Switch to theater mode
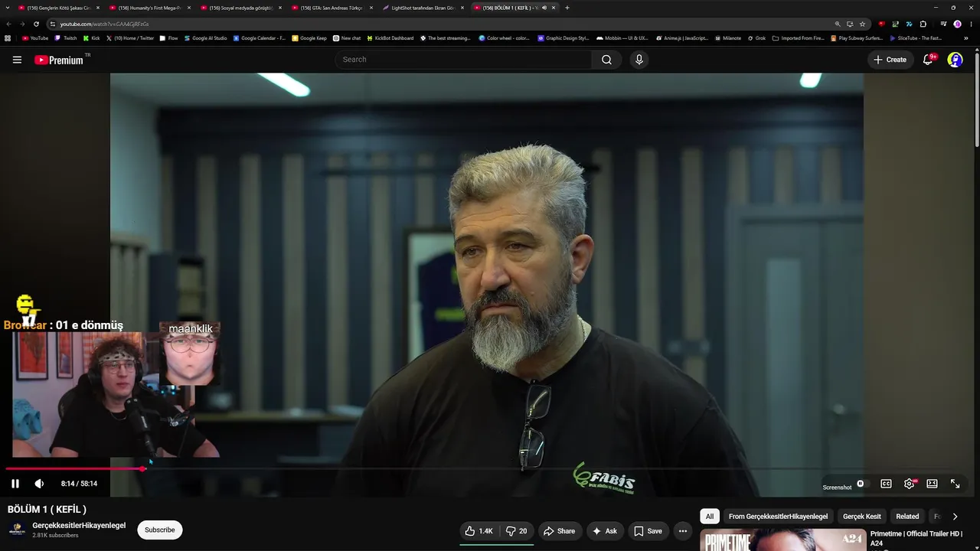Screen dimensions: 980x551 point(932,484)
